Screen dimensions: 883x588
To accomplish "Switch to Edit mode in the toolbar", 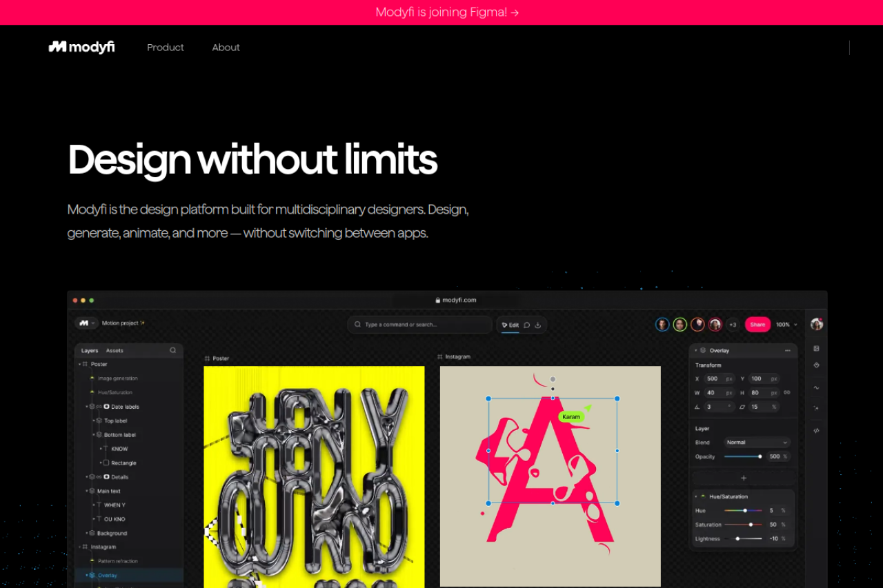I will [510, 325].
